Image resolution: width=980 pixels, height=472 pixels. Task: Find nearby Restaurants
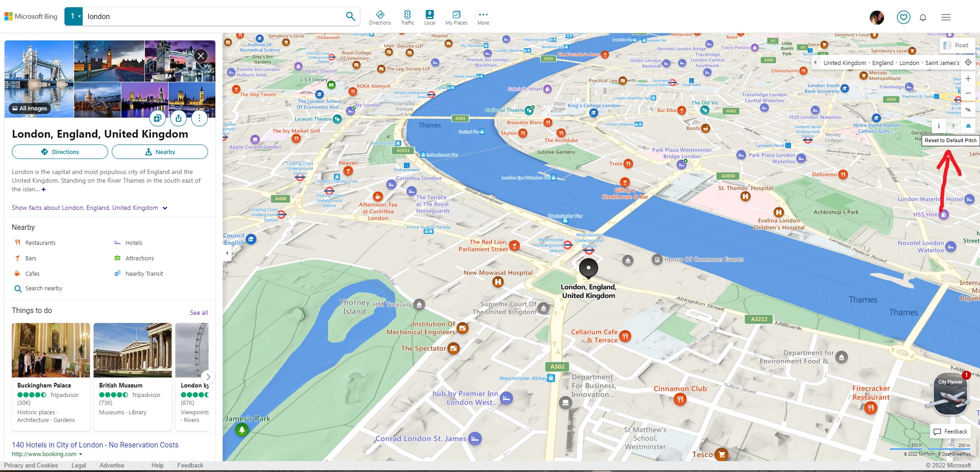(x=35, y=243)
